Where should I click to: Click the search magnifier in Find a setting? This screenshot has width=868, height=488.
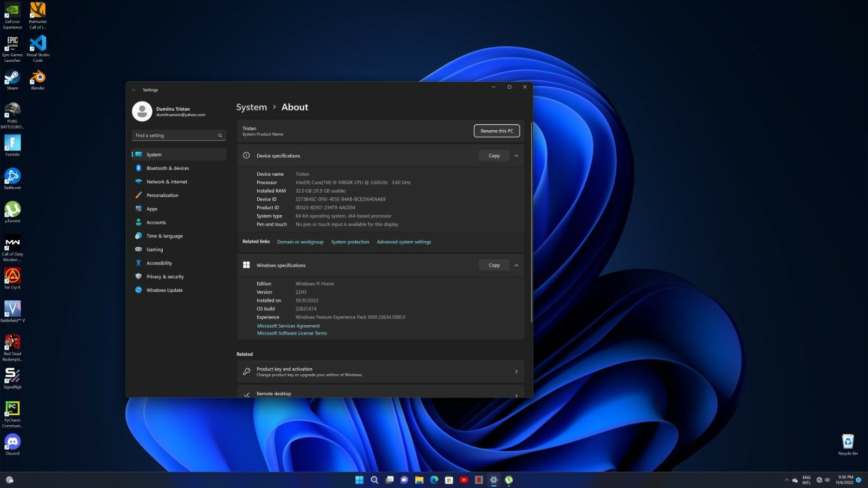(x=220, y=136)
